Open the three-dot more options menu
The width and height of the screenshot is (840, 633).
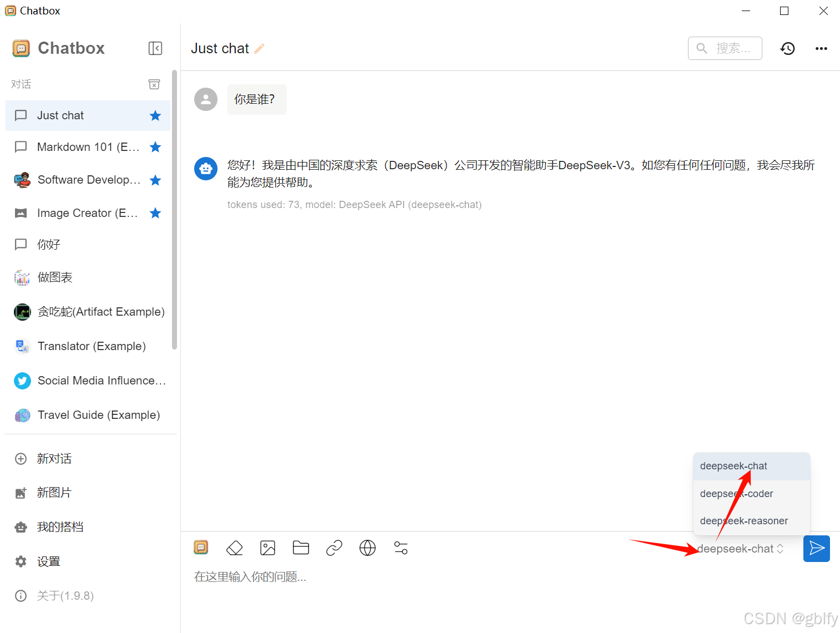click(821, 48)
